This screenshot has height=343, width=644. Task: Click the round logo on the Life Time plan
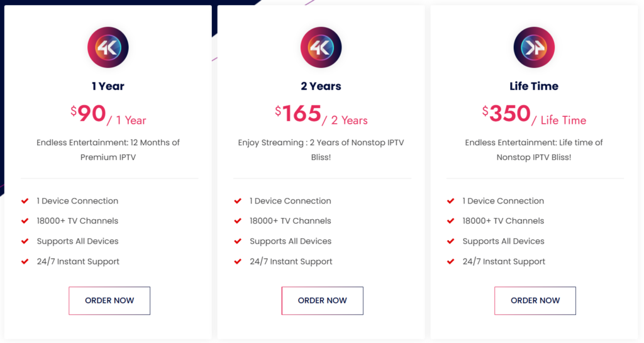(x=534, y=48)
